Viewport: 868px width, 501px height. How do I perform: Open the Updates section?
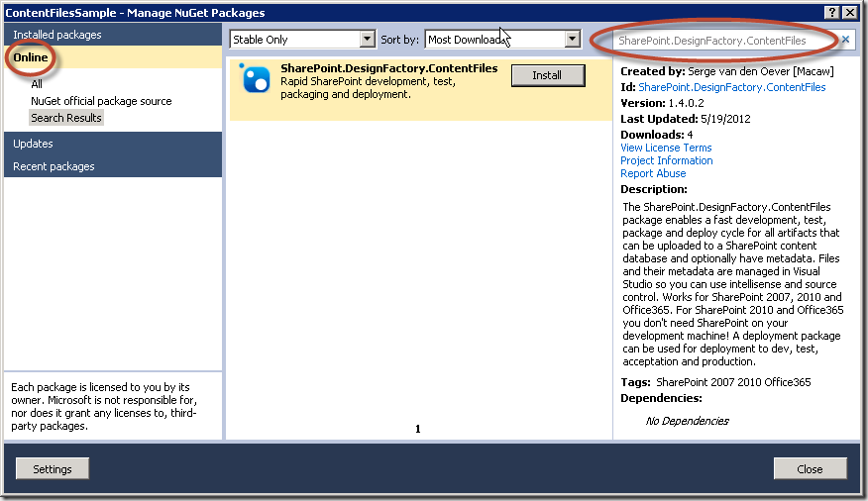(113, 144)
